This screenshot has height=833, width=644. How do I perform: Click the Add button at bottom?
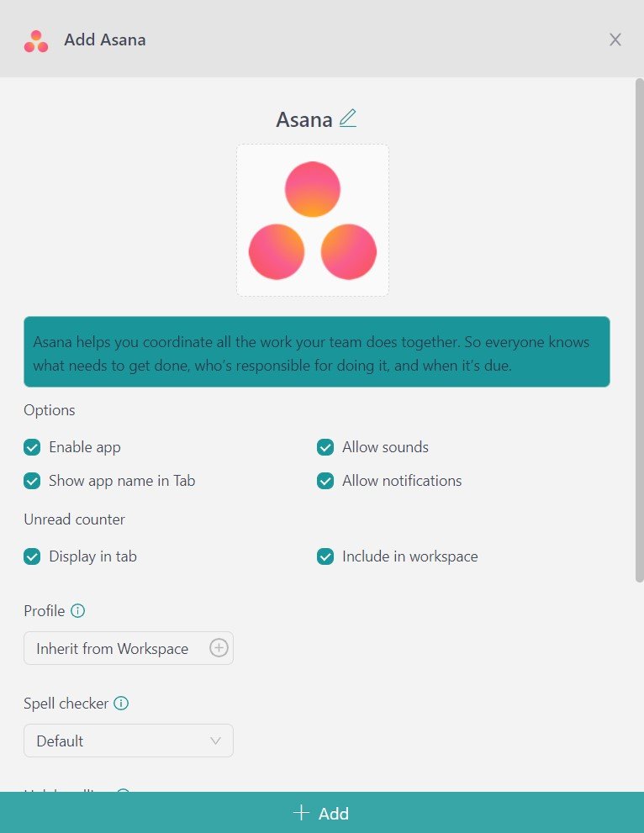click(x=322, y=813)
